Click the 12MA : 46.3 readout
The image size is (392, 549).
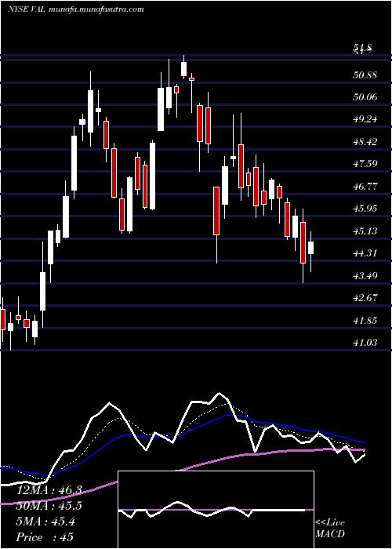click(49, 490)
